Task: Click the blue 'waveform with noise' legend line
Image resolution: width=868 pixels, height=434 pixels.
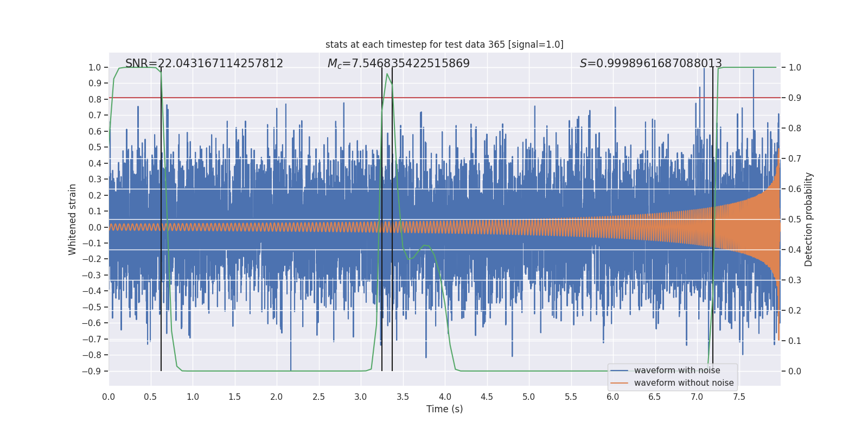Action: point(619,371)
